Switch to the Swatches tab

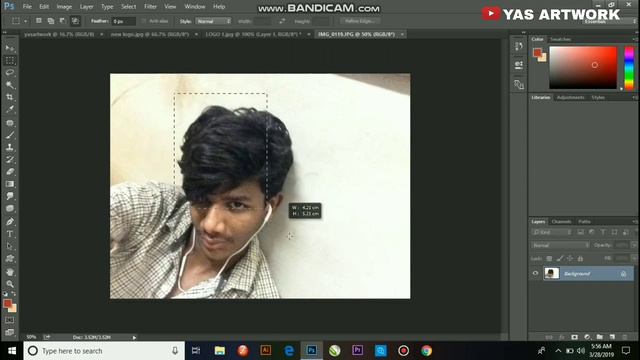(560, 39)
